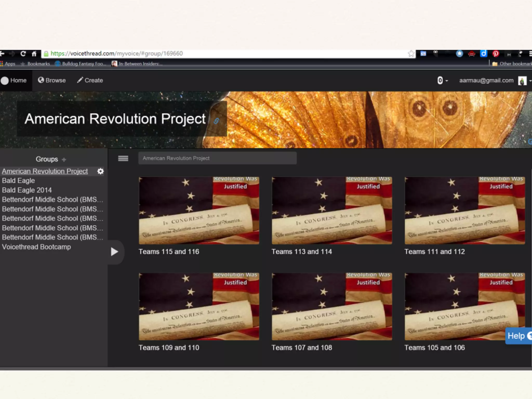Add a new group with plus icon
532x399 pixels.
point(64,159)
